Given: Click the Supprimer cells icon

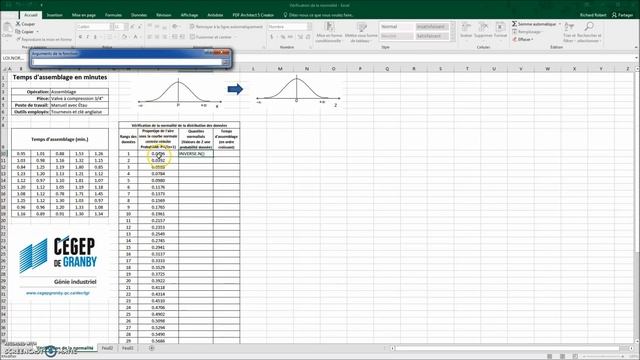Looking at the screenshot, I should click(x=483, y=28).
